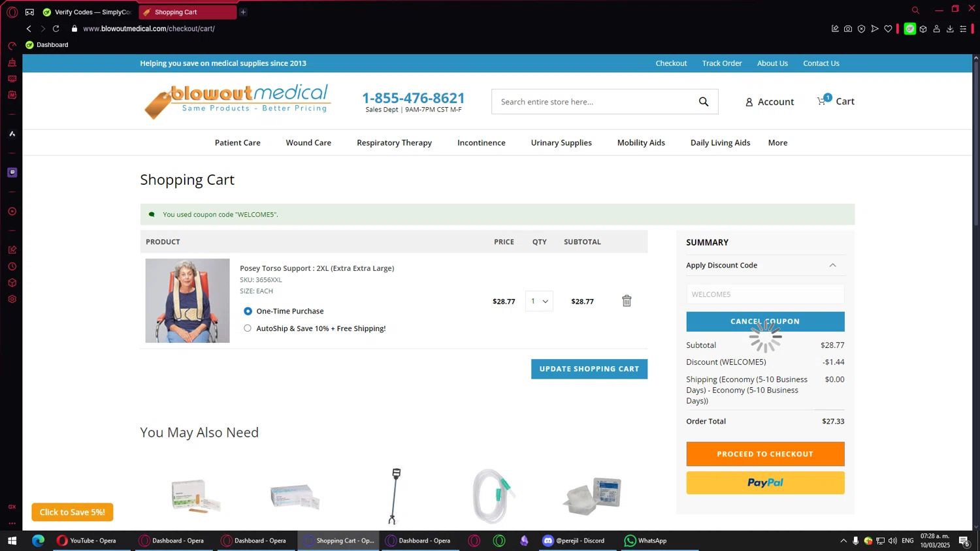Open sidebar settings gear icon
The width and height of the screenshot is (980, 551).
(12, 299)
